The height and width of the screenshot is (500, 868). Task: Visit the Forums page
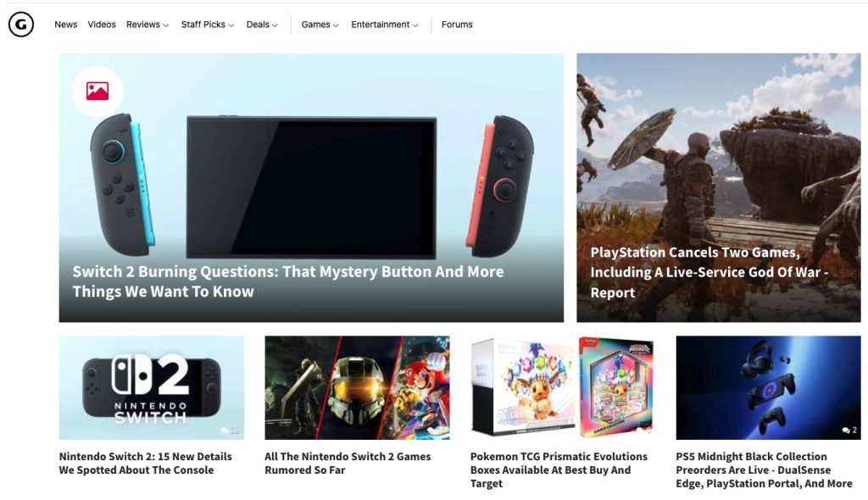click(457, 25)
